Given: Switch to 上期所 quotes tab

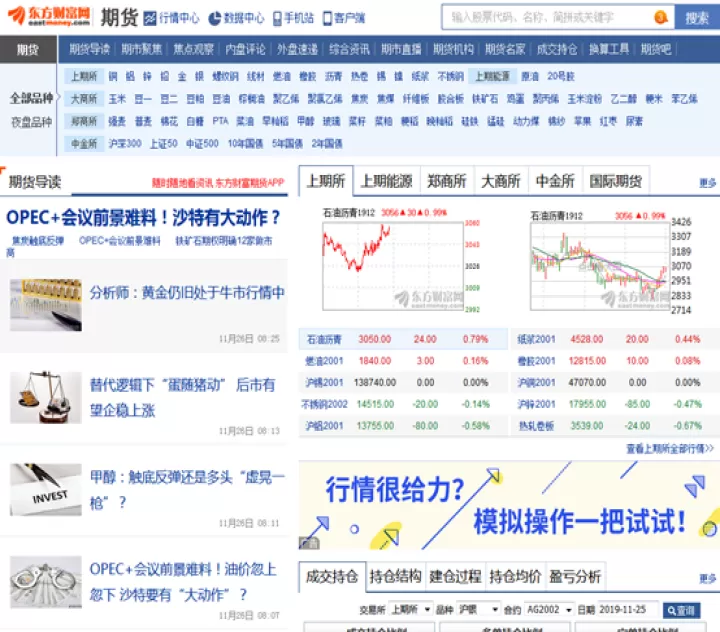Looking at the screenshot, I should [x=326, y=181].
